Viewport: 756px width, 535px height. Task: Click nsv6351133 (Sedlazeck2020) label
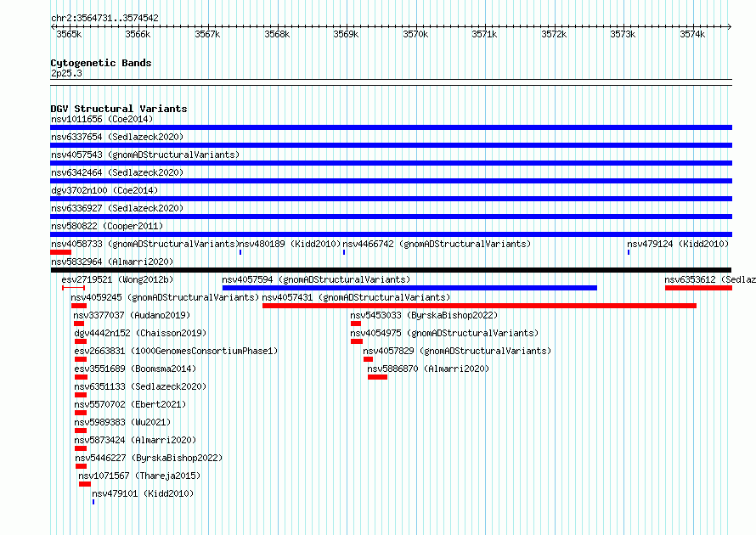click(x=140, y=386)
